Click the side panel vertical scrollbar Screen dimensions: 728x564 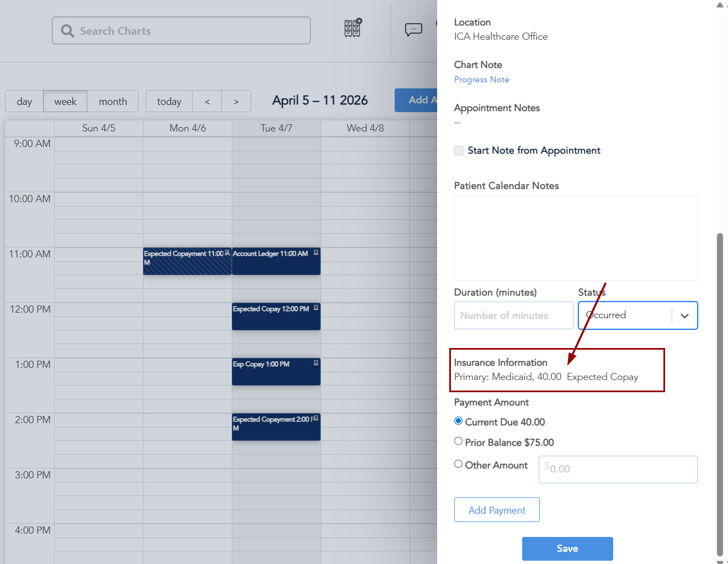tap(720, 394)
